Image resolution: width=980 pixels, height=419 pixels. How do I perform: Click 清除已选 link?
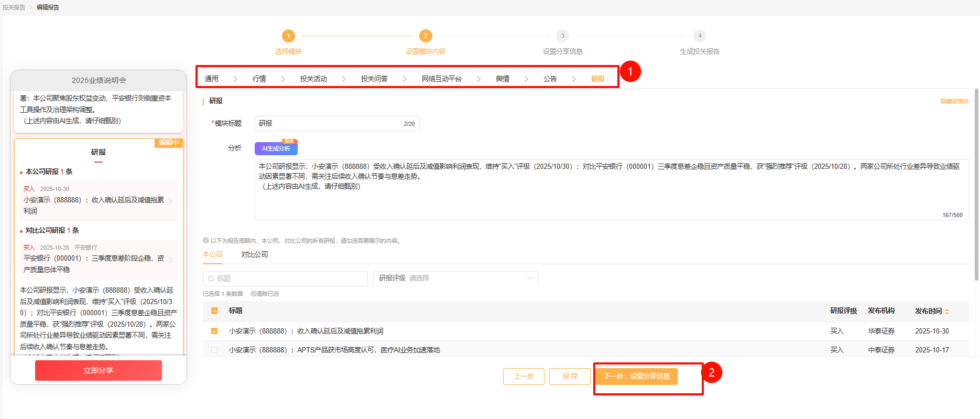click(265, 294)
